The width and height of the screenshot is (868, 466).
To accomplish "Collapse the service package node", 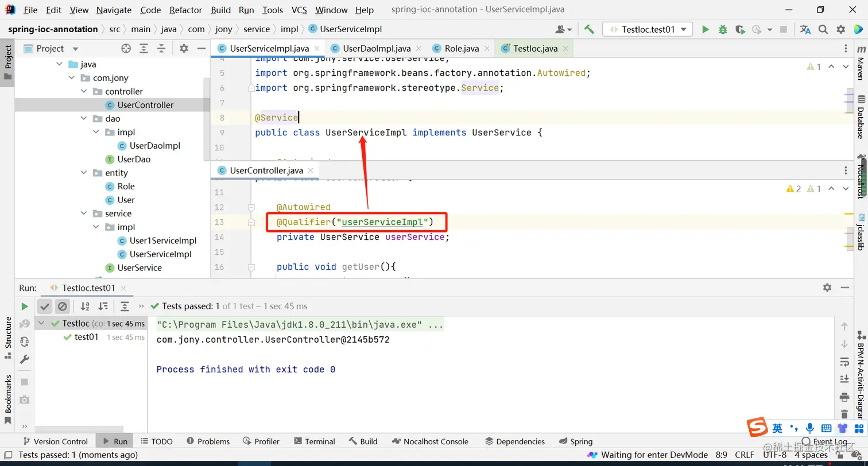I will click(x=84, y=213).
